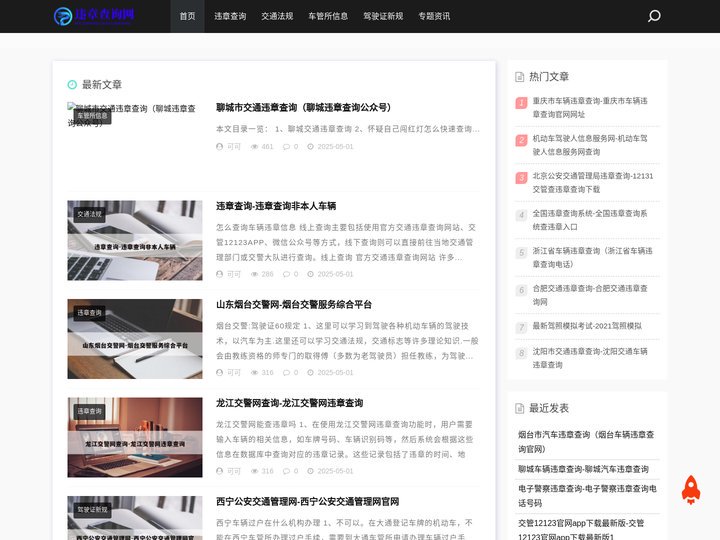Open the 违章查询 nav menu
Screen dimensions: 720x540
pos(230,16)
